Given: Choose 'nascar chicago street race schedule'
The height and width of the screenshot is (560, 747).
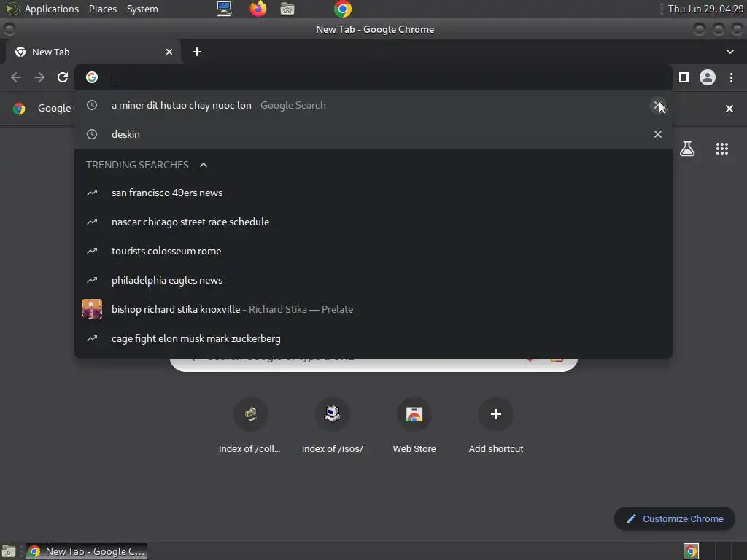Looking at the screenshot, I should 373,222.
